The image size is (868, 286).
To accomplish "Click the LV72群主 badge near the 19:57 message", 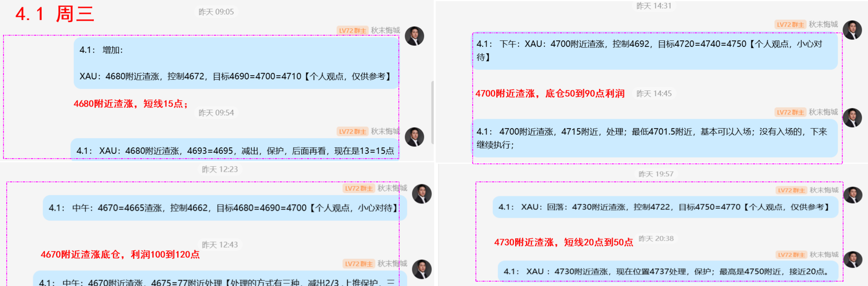I will tap(792, 190).
